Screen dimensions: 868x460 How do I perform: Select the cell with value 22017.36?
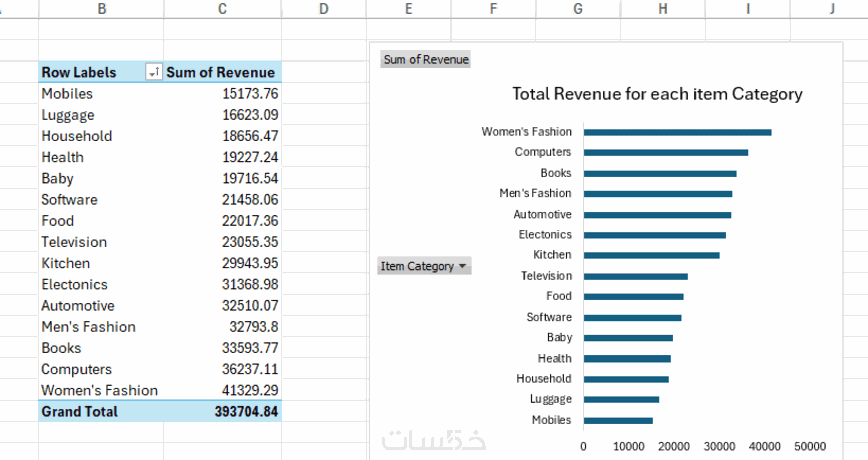223,220
